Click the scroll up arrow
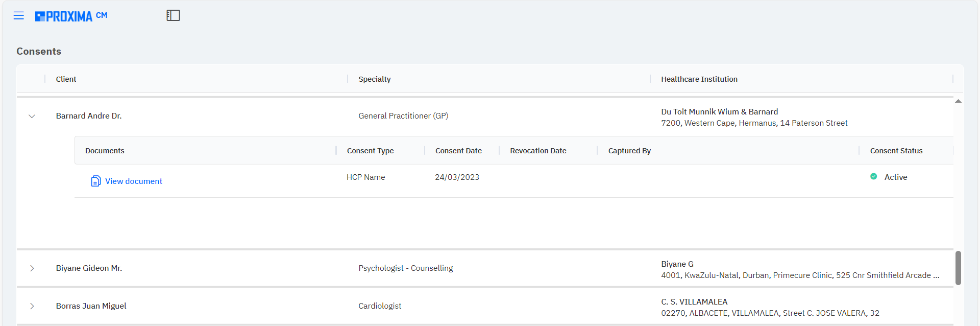Viewport: 980px width, 326px height. click(958, 101)
